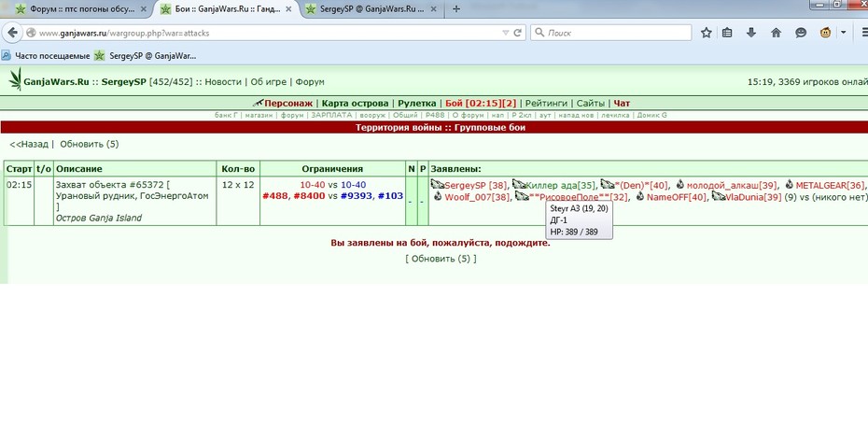The image size is (868, 424).
Task: Click the GanjaWars cannabis leaf logo
Action: point(15,79)
